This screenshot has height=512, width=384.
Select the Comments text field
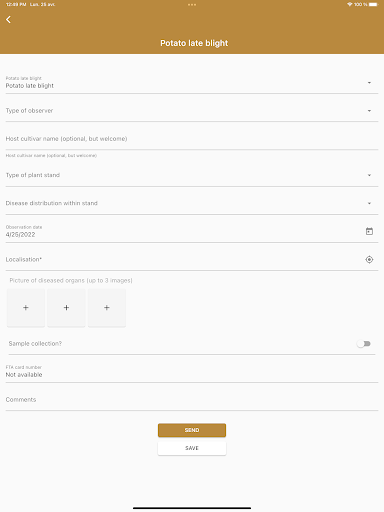192,400
